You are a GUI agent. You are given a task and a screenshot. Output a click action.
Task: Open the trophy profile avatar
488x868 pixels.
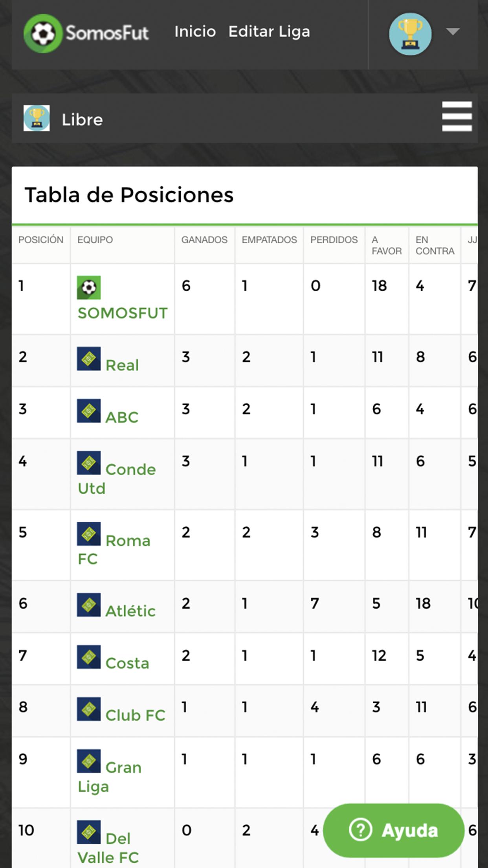410,34
